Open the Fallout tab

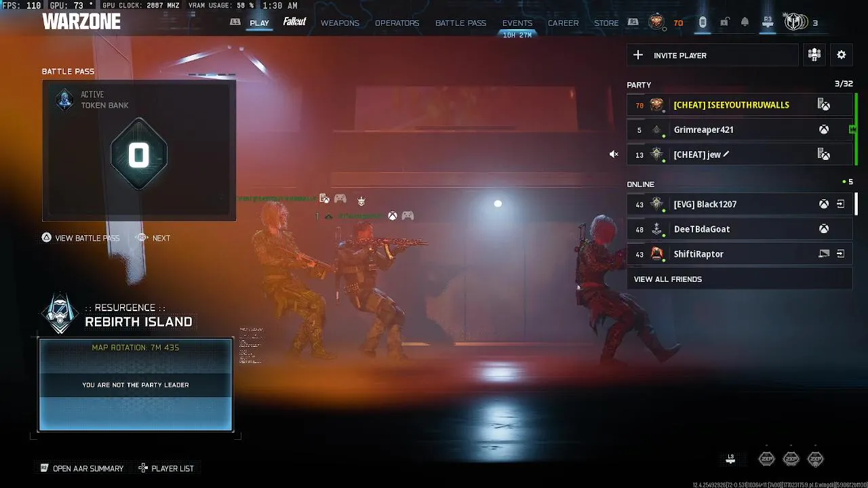294,22
